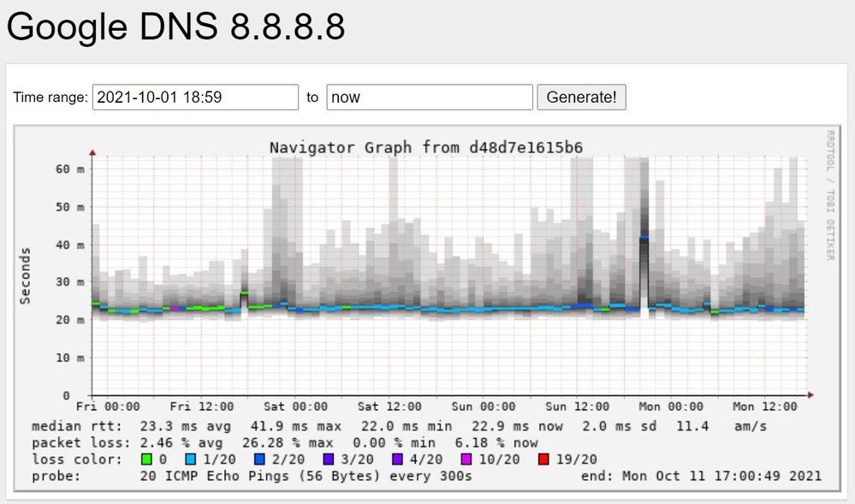Click the magenta 10/20 loss swatch
The width and height of the screenshot is (855, 504).
(466, 460)
